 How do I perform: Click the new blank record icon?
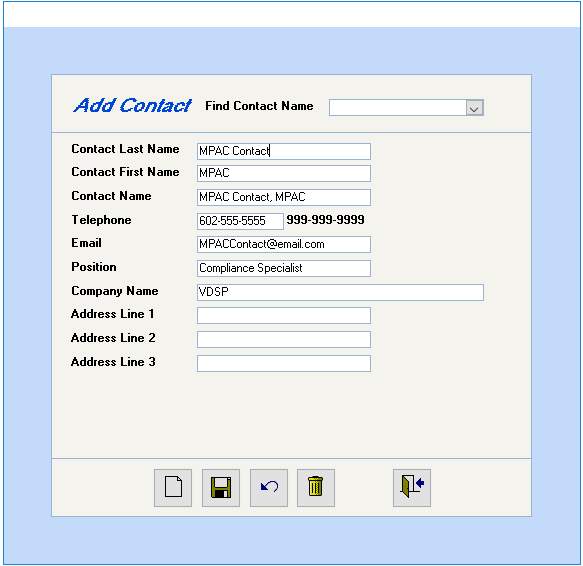(173, 488)
